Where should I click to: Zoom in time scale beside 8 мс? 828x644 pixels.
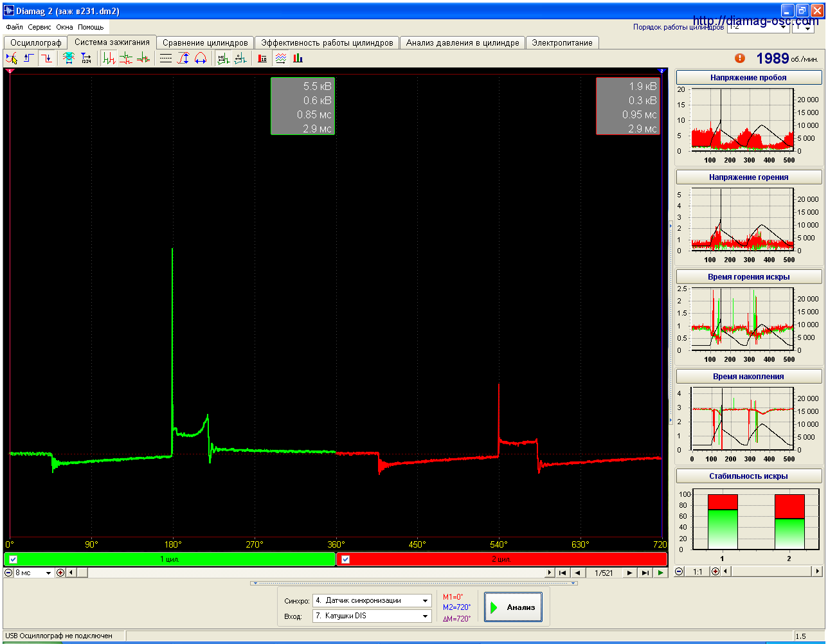point(60,573)
